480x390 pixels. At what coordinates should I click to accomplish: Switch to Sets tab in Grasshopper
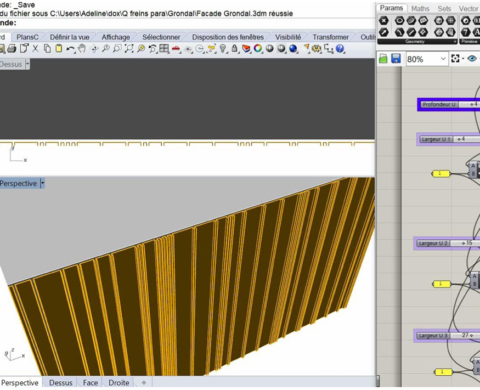(444, 9)
